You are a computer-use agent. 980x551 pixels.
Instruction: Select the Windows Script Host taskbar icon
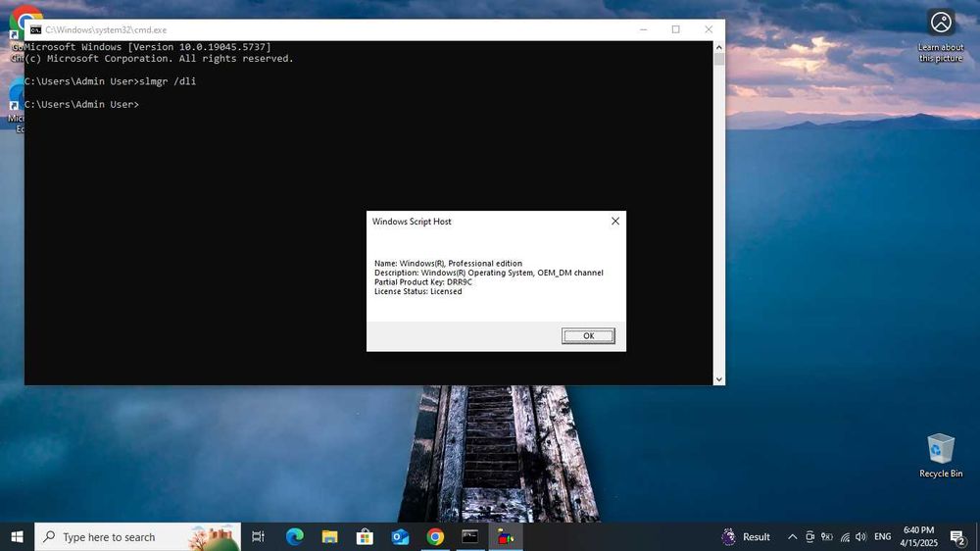click(505, 536)
